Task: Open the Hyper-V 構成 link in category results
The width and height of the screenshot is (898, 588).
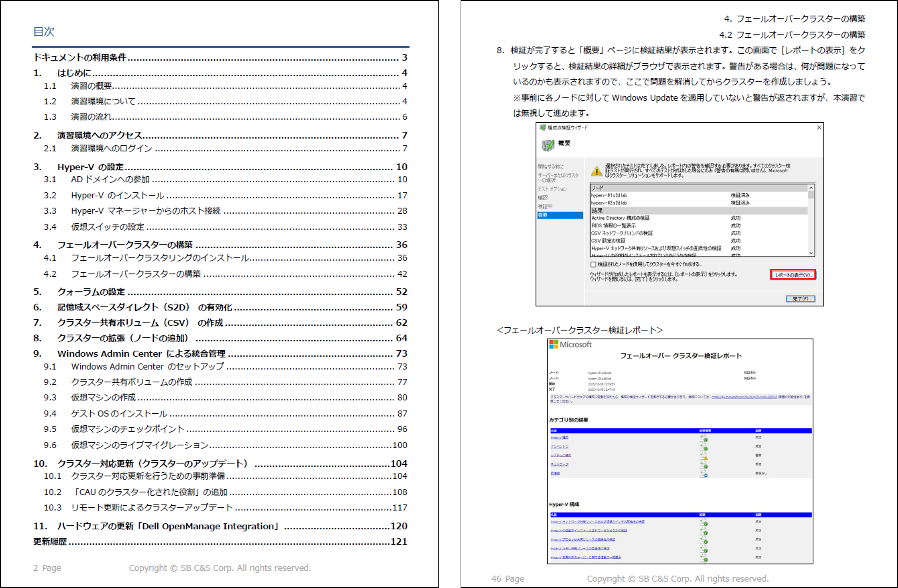Action: click(x=559, y=437)
